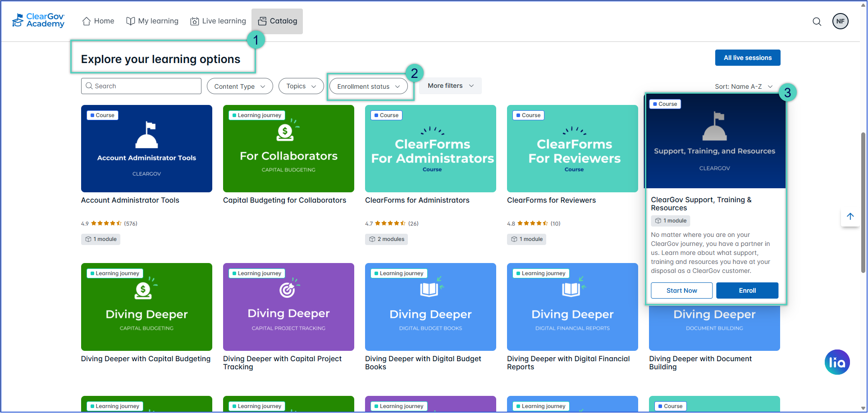Screen dimensions: 868x413
Task: Go to ClearGov Academy logo home
Action: 38,21
